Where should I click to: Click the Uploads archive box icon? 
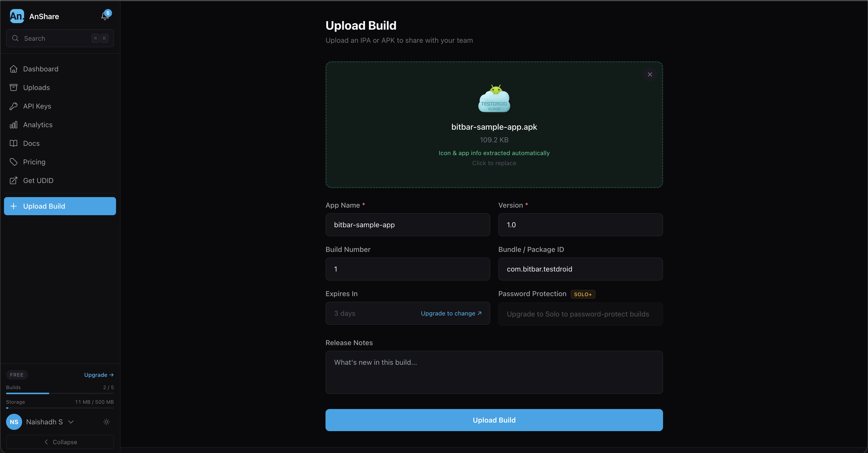click(14, 87)
